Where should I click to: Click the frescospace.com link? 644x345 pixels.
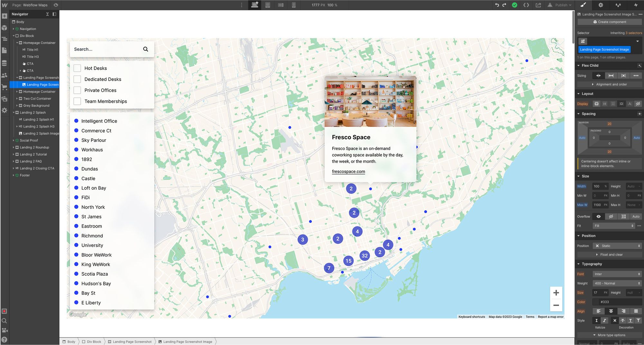click(x=348, y=172)
